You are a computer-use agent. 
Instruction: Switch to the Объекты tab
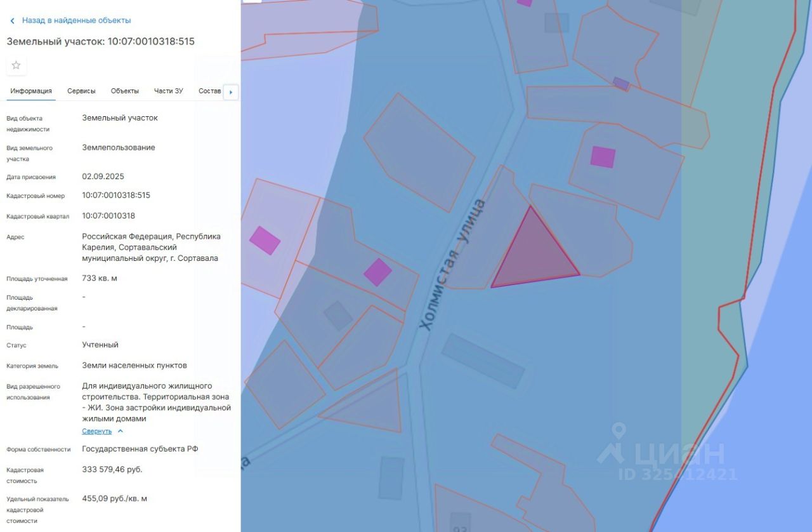tap(125, 91)
